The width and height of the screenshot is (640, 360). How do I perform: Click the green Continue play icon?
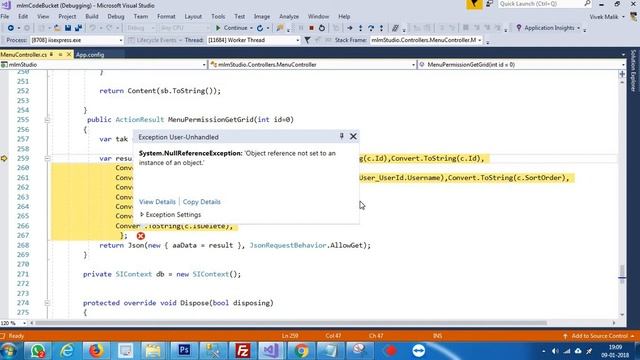pos(218,28)
